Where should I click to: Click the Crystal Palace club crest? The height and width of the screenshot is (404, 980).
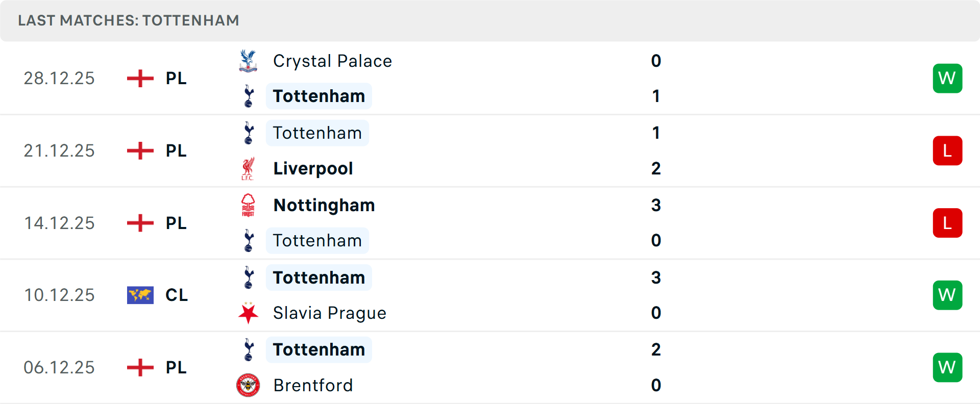[x=248, y=61]
